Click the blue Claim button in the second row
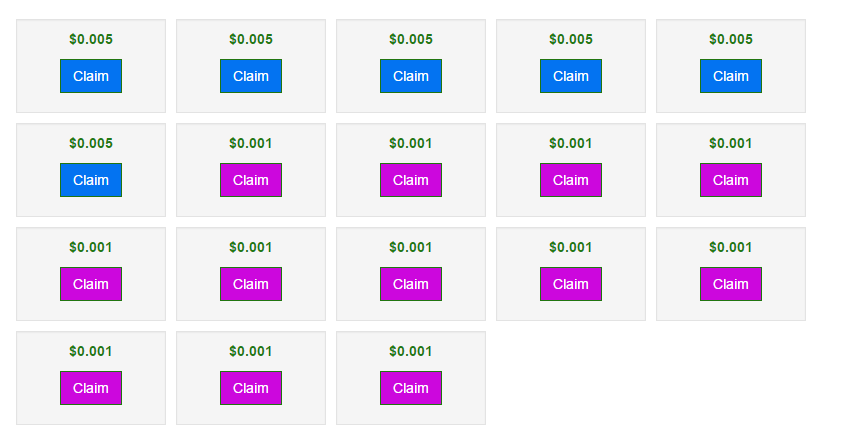The image size is (852, 426). (91, 180)
